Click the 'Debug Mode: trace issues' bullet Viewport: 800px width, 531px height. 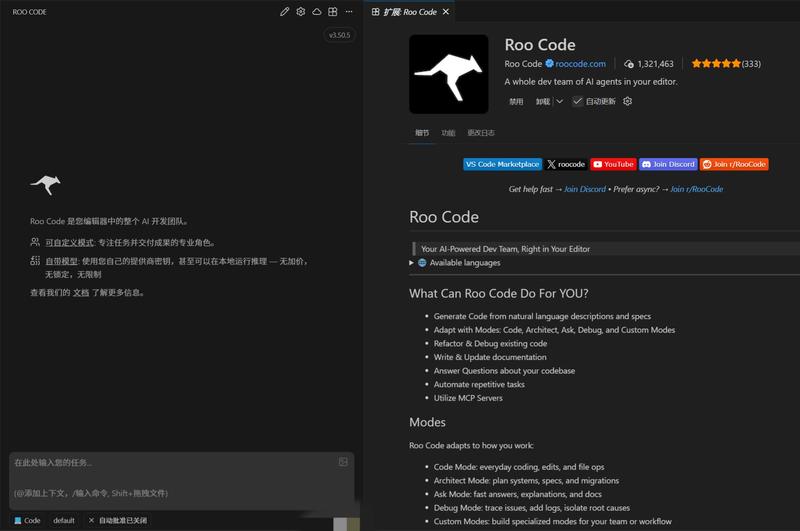tap(532, 508)
